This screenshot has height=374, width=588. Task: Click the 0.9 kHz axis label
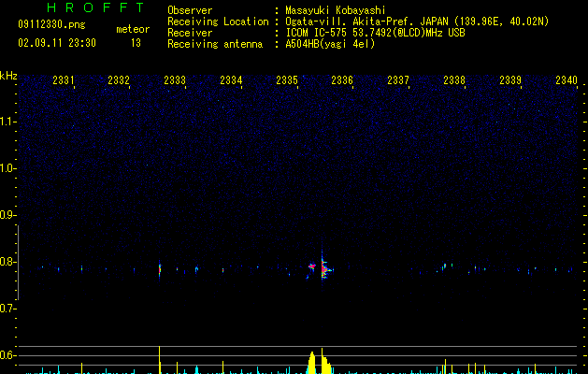coord(8,215)
